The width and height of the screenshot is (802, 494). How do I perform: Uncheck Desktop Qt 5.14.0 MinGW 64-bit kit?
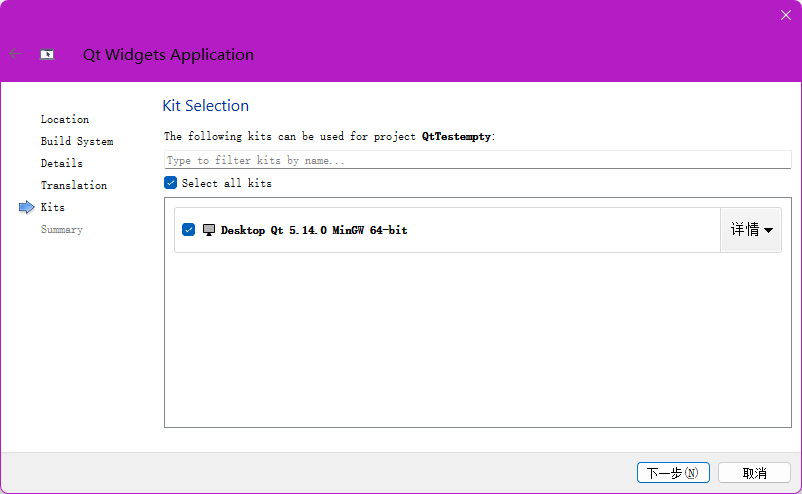pyautogui.click(x=189, y=230)
